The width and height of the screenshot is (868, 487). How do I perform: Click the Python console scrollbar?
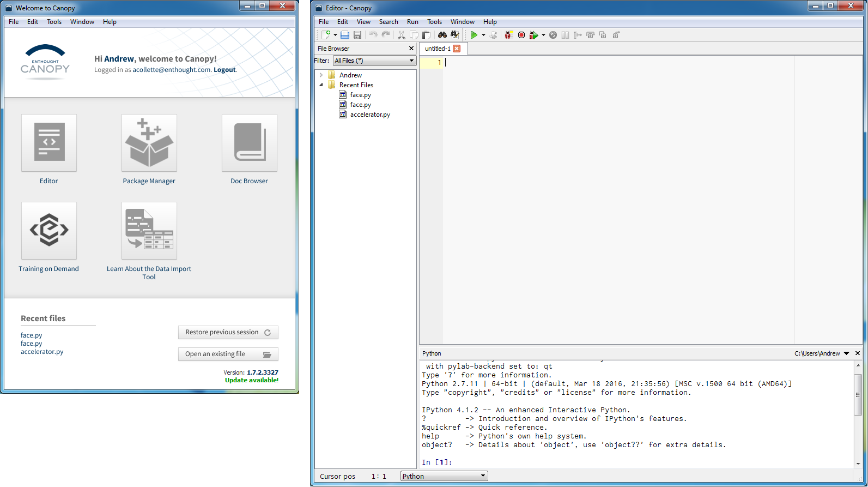pyautogui.click(x=858, y=394)
